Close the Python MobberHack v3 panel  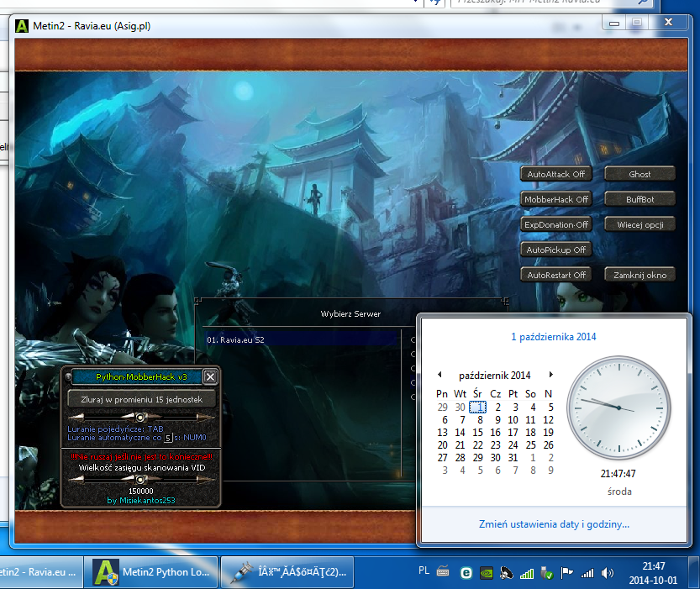210,377
